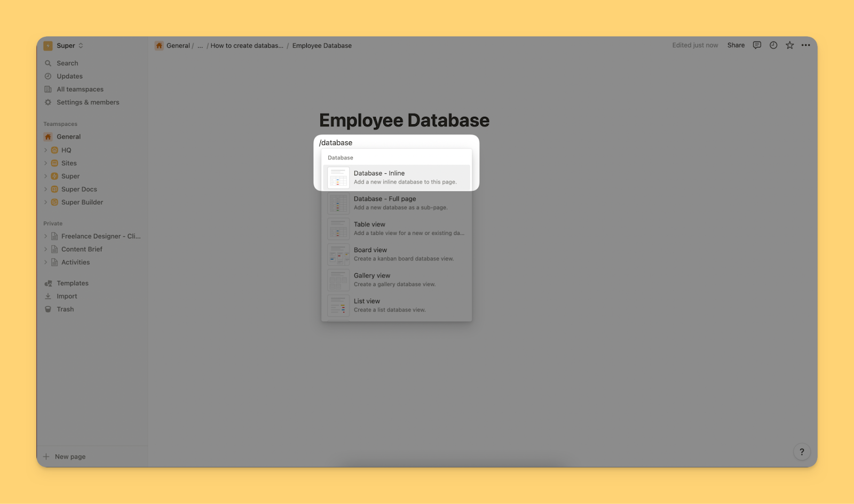854x504 pixels.
Task: Open the Trash icon in sidebar
Action: [x=48, y=309]
